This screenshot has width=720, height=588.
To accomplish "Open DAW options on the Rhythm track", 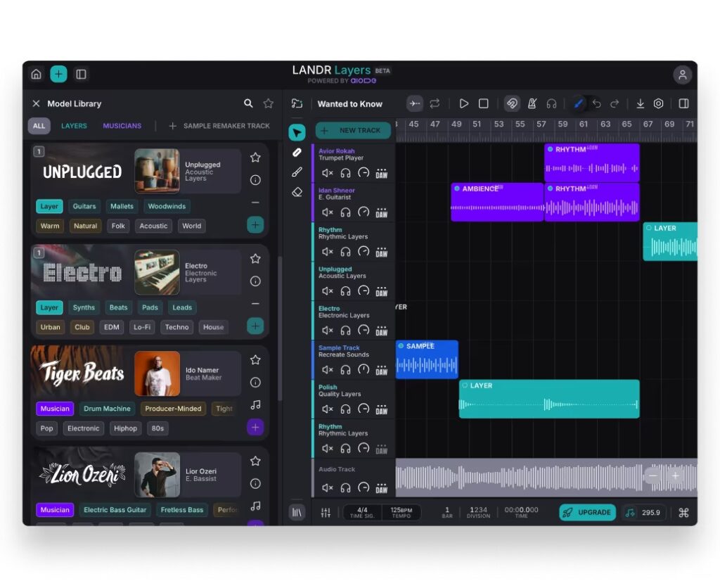I will tap(382, 251).
